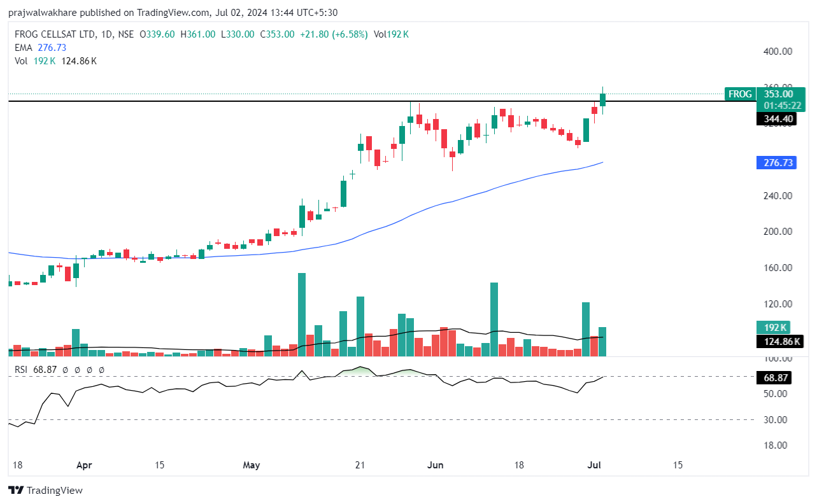The height and width of the screenshot is (504, 817).
Task: Click the black 124.86 K volume average label
Action: 779,342
